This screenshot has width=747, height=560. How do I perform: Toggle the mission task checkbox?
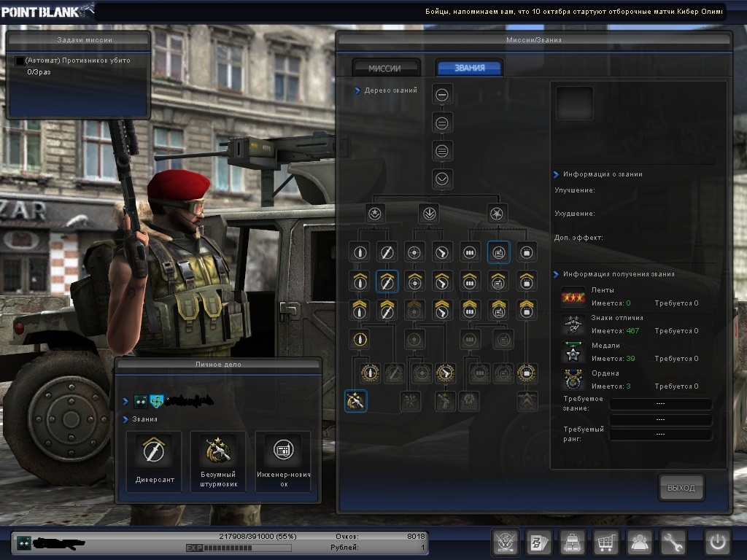(20, 61)
